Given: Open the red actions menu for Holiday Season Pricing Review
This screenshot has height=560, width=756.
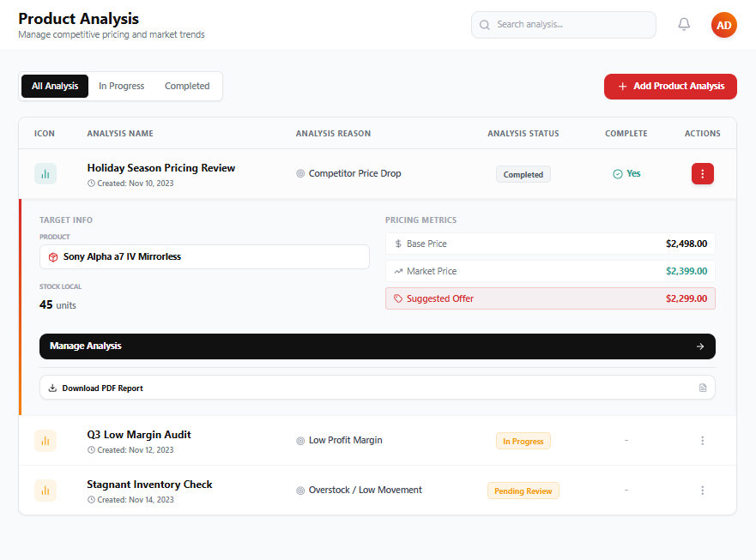Looking at the screenshot, I should (703, 174).
